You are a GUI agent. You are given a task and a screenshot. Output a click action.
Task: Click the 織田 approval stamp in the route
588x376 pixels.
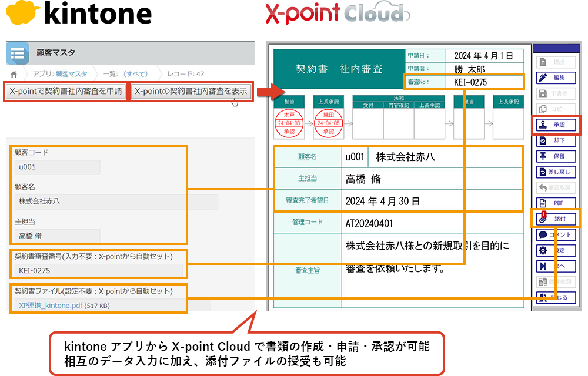coord(329,123)
